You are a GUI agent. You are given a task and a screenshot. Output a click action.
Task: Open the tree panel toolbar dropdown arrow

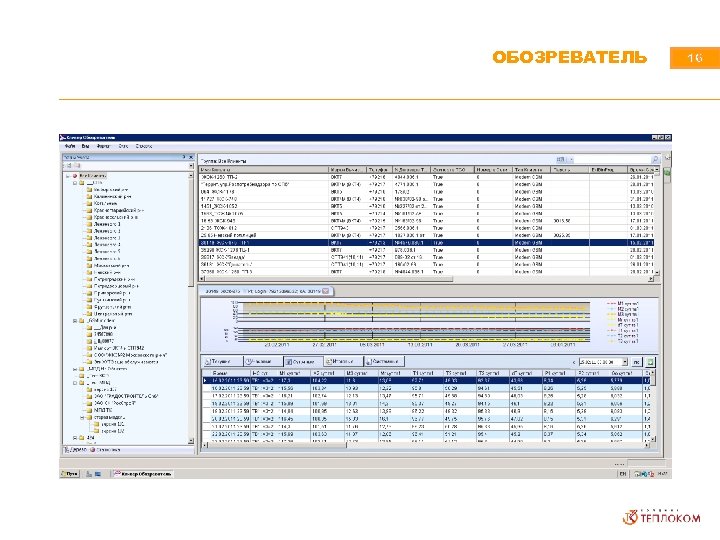click(191, 165)
